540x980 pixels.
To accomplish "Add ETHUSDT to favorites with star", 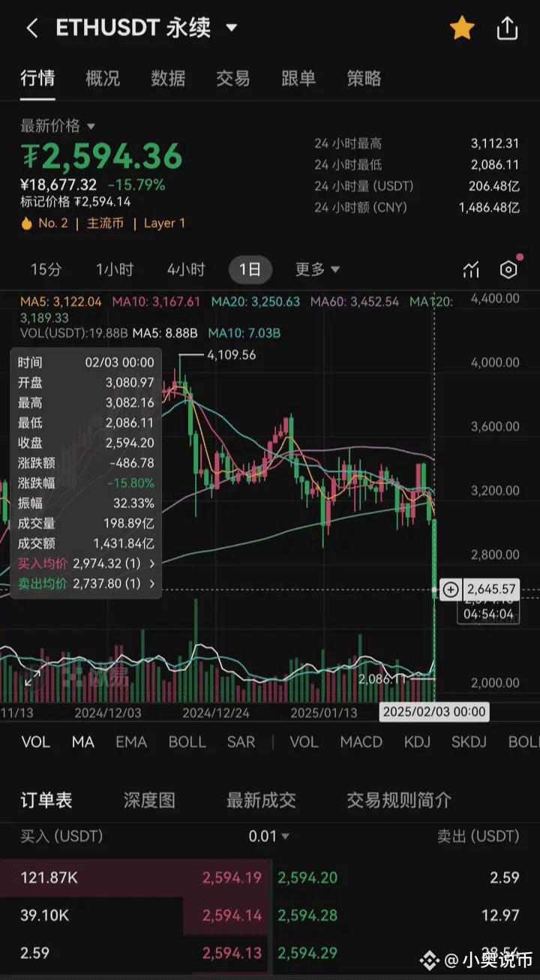I will pos(462,29).
